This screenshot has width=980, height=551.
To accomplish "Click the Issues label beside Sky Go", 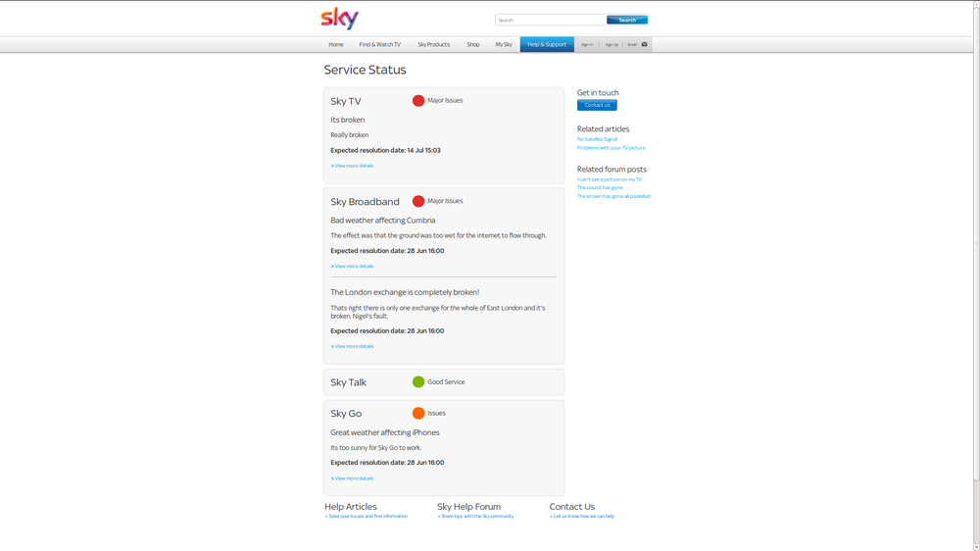I will [x=436, y=414].
